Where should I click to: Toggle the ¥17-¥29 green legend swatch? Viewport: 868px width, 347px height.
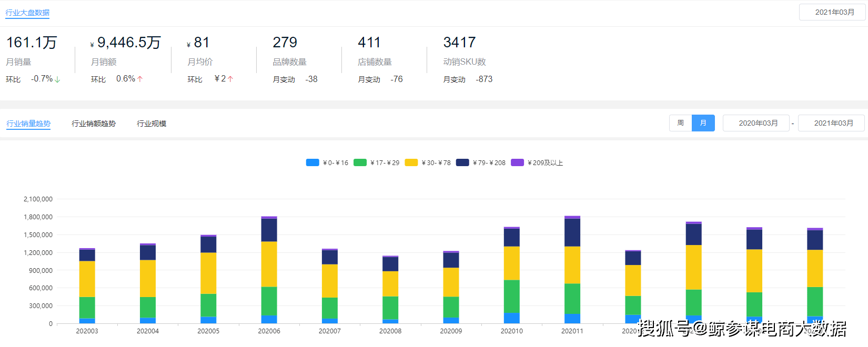[360, 162]
